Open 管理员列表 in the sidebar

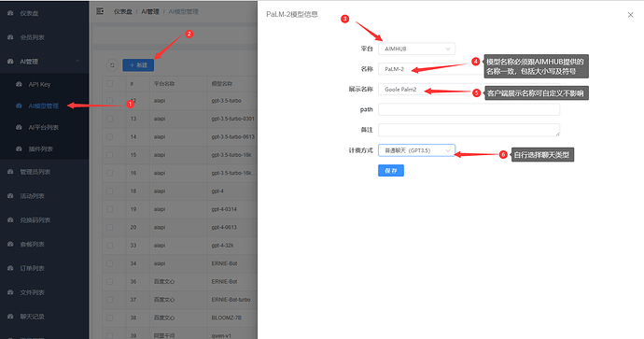(x=35, y=172)
